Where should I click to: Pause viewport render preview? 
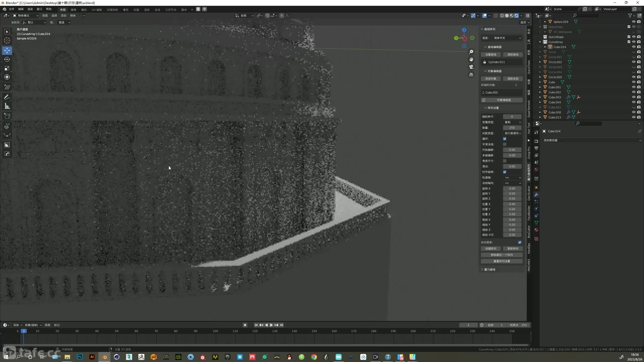(x=528, y=16)
